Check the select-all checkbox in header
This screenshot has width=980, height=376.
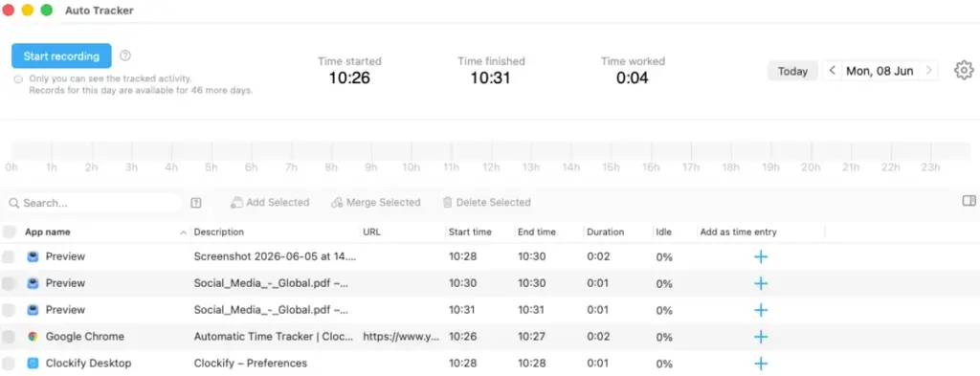pyautogui.click(x=9, y=232)
